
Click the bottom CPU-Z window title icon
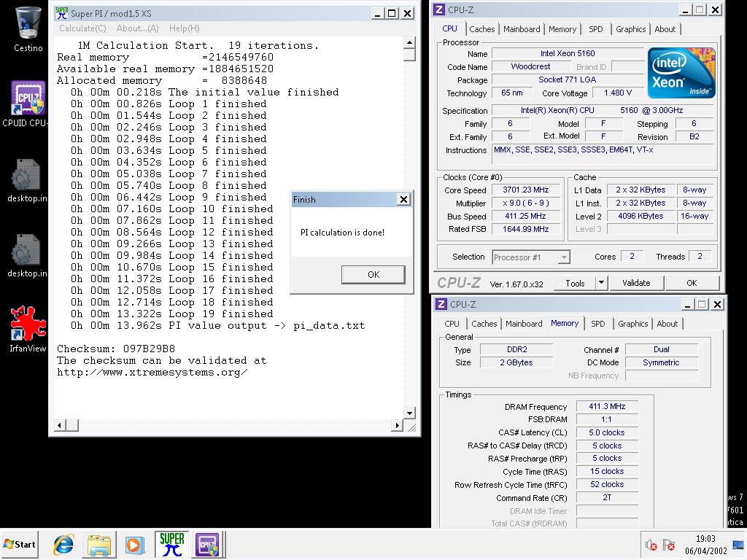pos(441,304)
